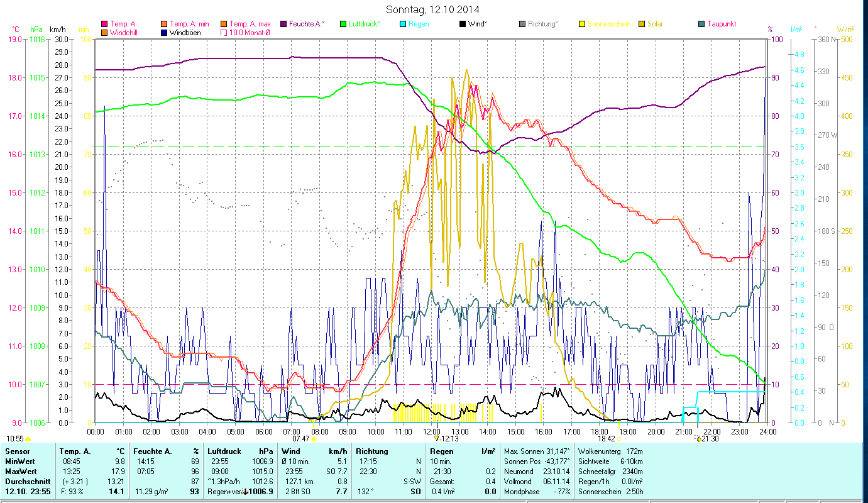Click the 'Schneefallgr 2340m' entry
This screenshot has height=503, width=868.
click(x=609, y=472)
